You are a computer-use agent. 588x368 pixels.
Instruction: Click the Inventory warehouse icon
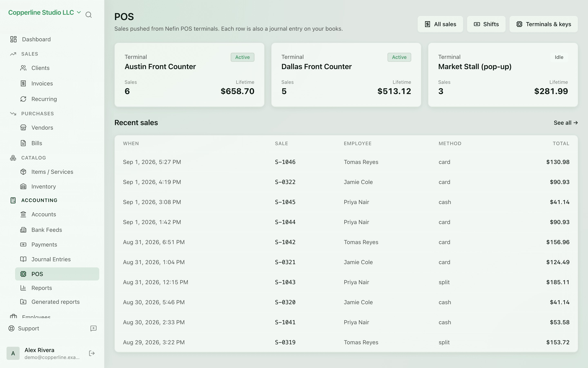click(23, 186)
